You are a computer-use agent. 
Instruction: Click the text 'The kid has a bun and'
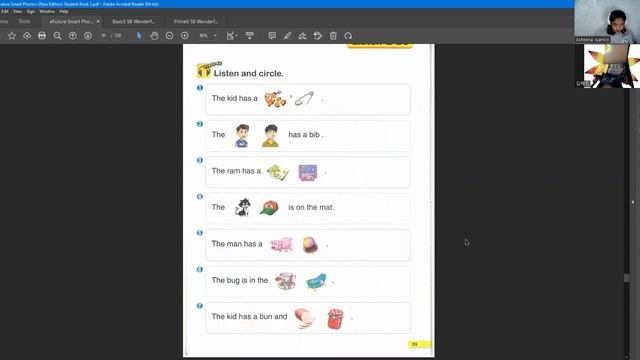coord(249,317)
